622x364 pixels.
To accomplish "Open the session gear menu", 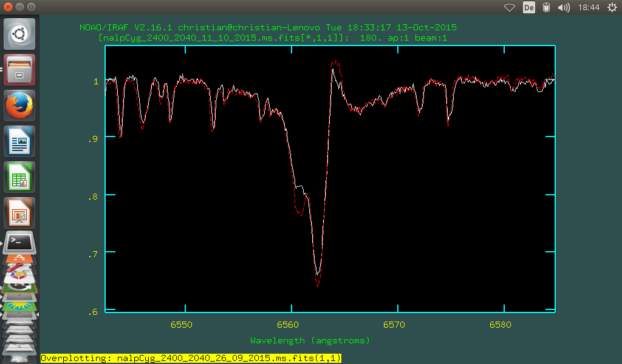I will (x=612, y=7).
